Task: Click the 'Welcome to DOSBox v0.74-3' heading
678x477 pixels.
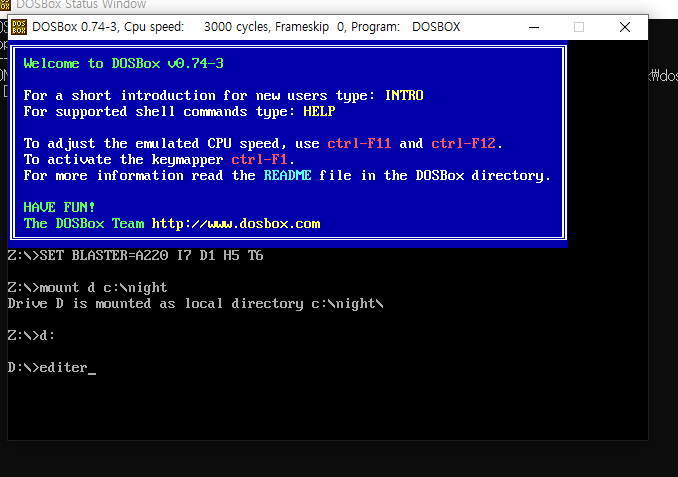Action: 124,64
